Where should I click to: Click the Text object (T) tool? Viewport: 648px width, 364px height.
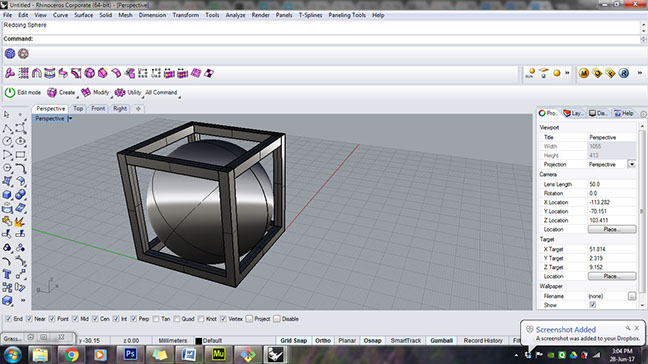7,274
